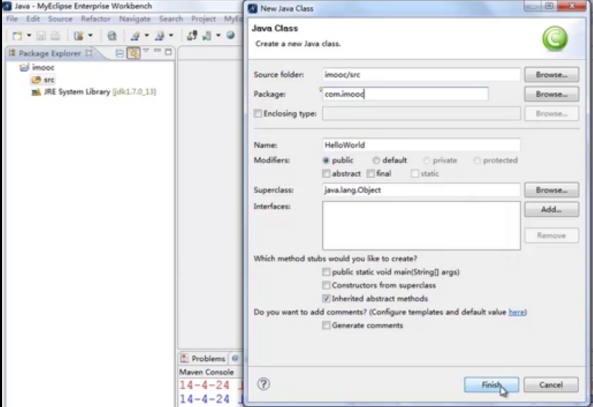Open the server run dropdown arrow

pyautogui.click(x=218, y=36)
